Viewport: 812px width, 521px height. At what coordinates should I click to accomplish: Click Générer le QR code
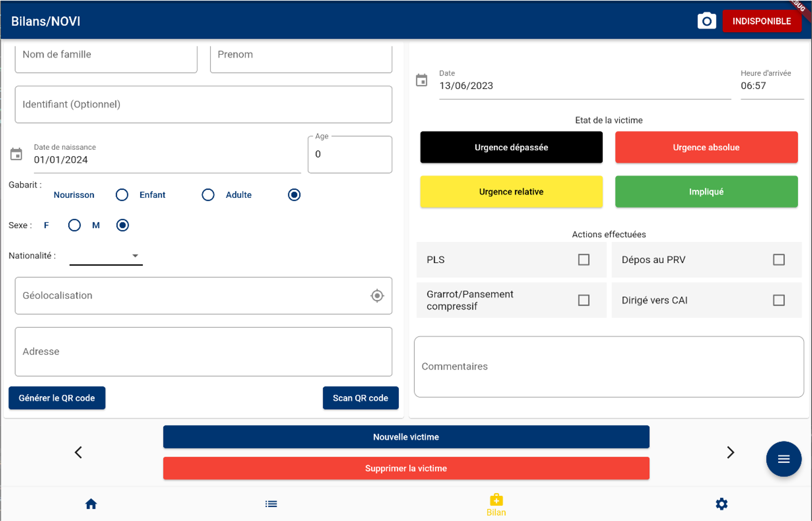point(57,398)
